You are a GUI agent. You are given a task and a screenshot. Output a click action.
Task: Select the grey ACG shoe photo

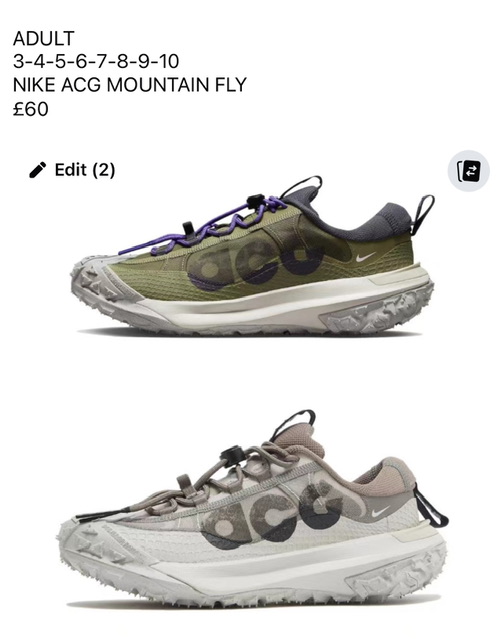[252, 508]
